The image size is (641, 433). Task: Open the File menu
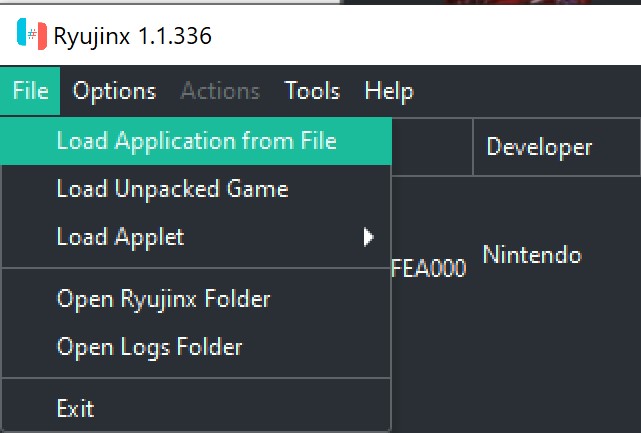click(31, 91)
